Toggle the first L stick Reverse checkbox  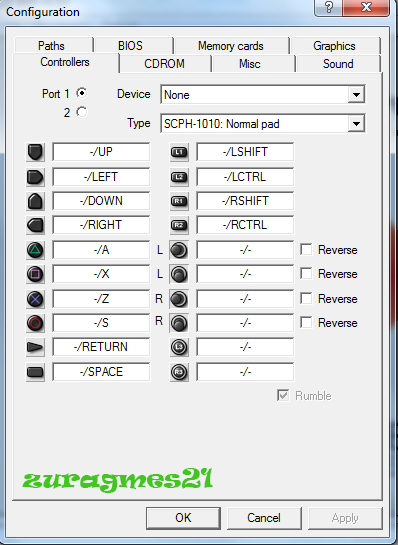[x=306, y=249]
